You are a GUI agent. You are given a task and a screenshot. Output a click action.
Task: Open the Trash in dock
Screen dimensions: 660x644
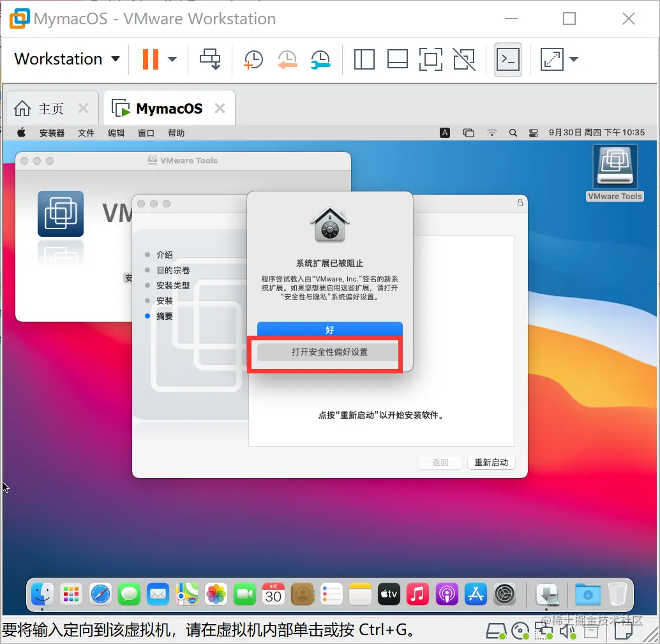click(617, 594)
